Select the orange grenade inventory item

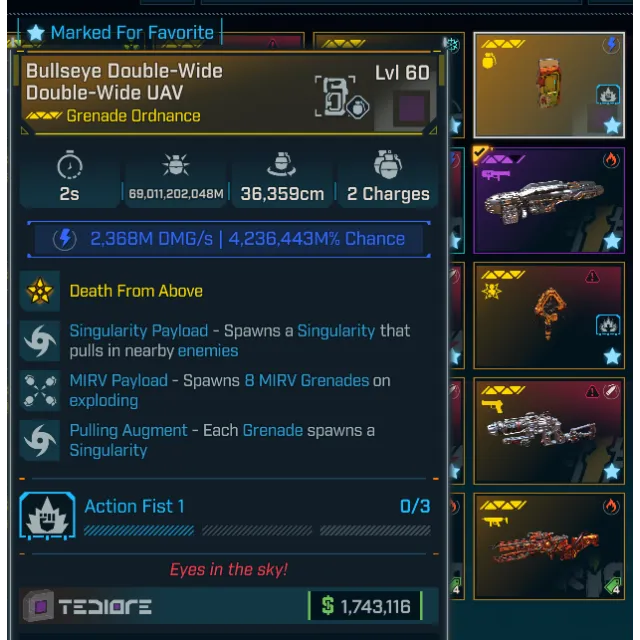pos(549,85)
